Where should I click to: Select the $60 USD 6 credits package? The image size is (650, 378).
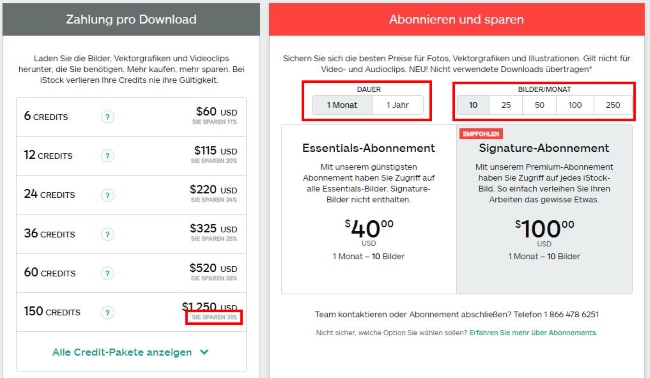click(131, 117)
